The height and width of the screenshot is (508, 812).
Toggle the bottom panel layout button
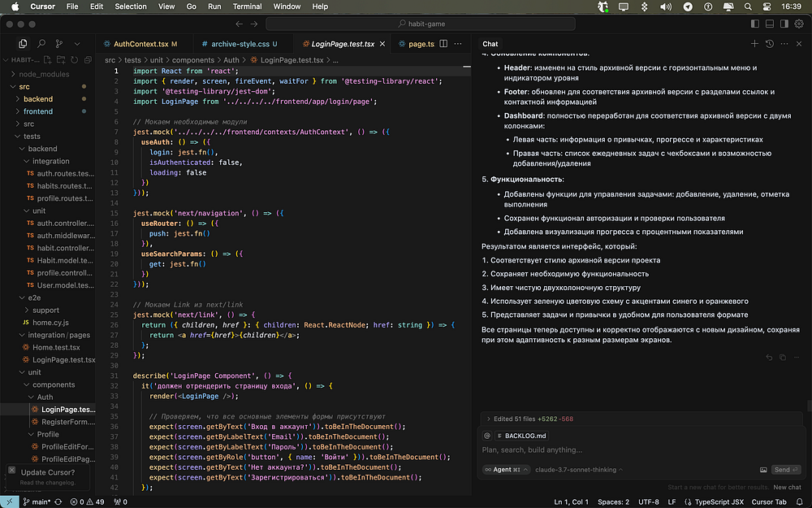[x=768, y=24]
